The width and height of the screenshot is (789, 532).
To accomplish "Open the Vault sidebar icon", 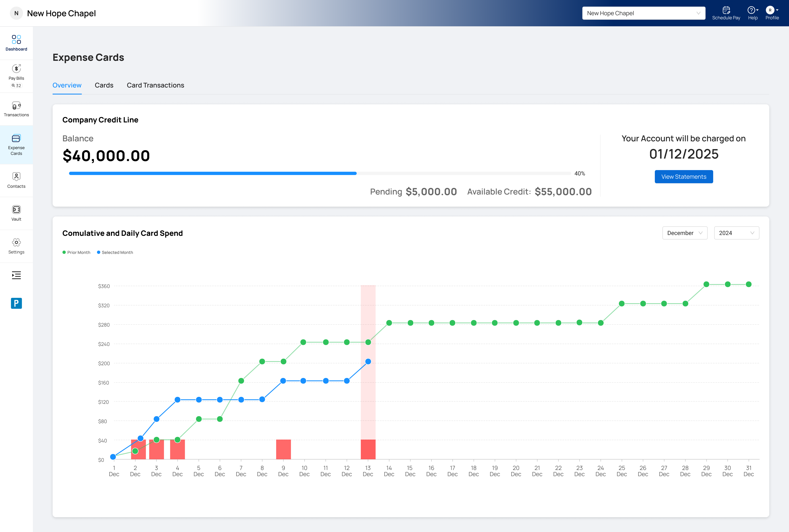I will (16, 213).
